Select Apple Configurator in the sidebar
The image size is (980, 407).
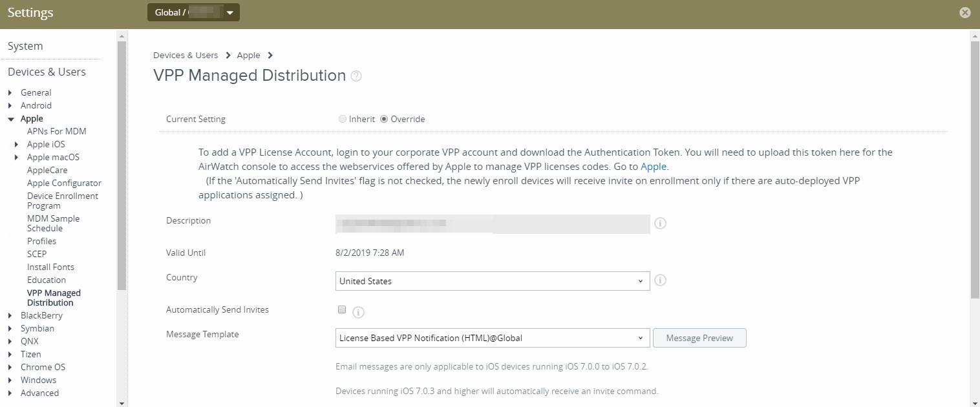64,183
